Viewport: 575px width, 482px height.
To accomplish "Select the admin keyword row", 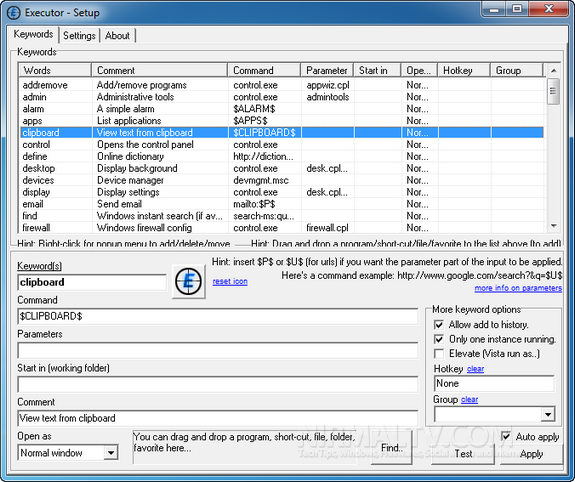I will coord(282,97).
